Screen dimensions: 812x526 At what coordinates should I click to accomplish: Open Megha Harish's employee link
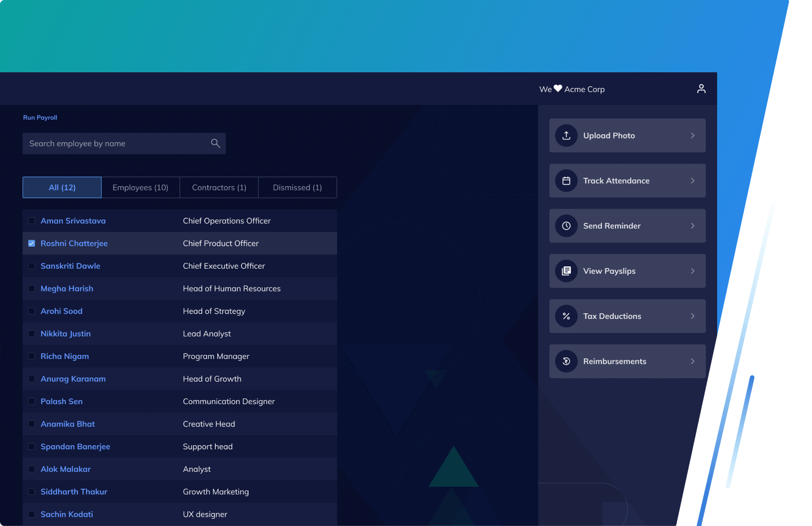(x=67, y=288)
